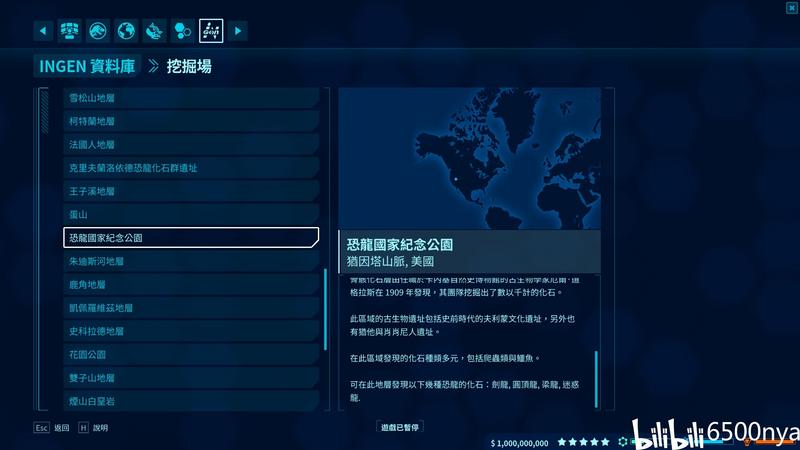This screenshot has width=800, height=450.
Task: Click the 挖掘場 breadcrumb label
Action: (189, 66)
